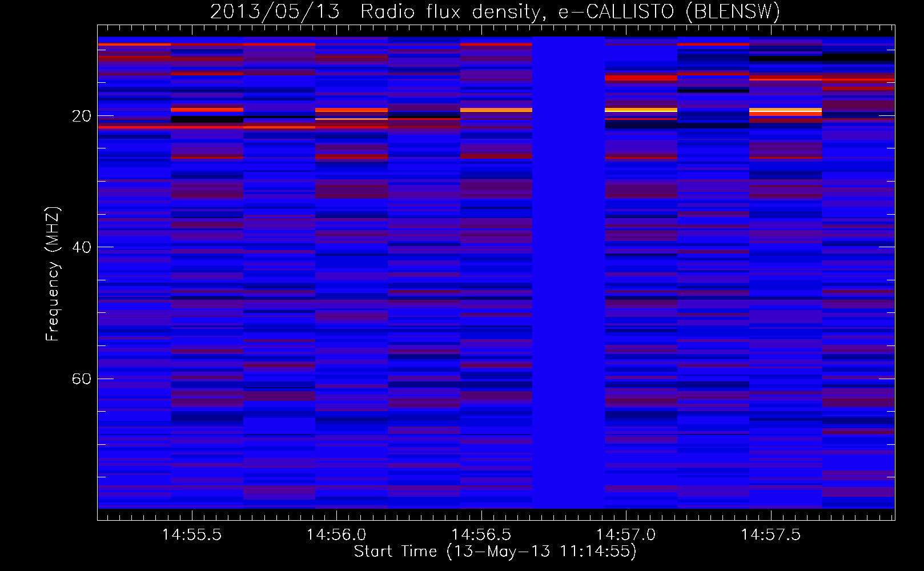Click the 20 MHz frequency tick label
The image size is (924, 571).
coord(82,116)
